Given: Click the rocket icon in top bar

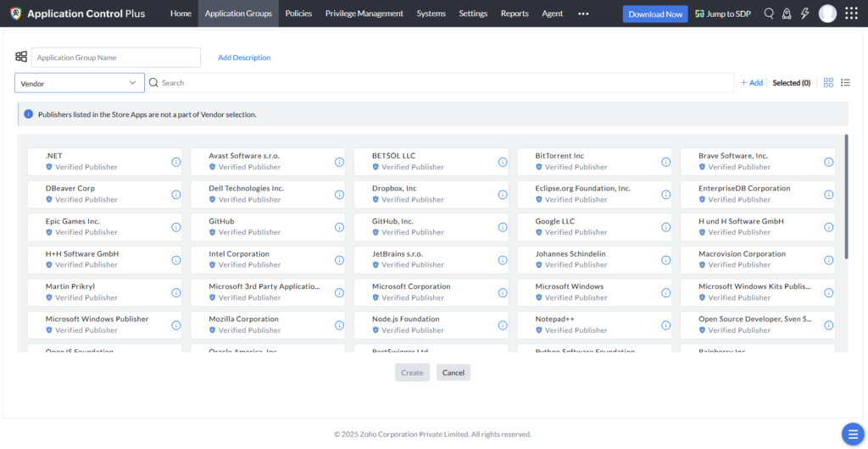Looking at the screenshot, I should [x=786, y=14].
